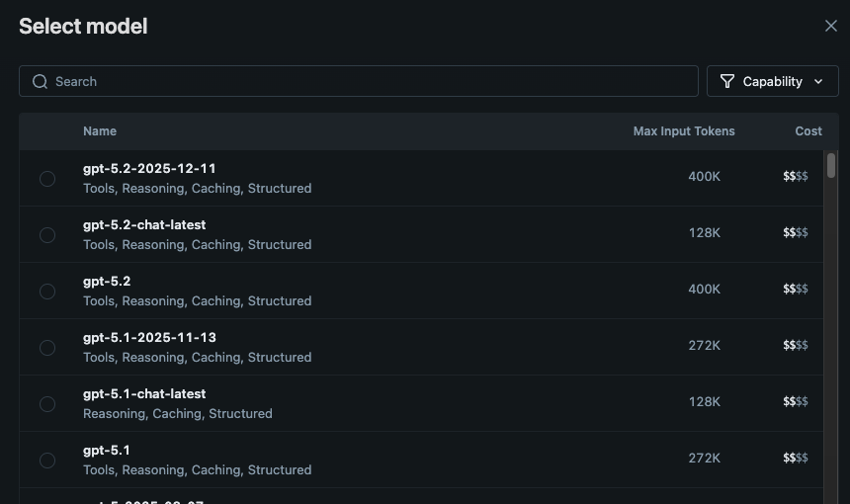
Task: Select the gpt-5.1 radio button
Action: pyautogui.click(x=47, y=461)
